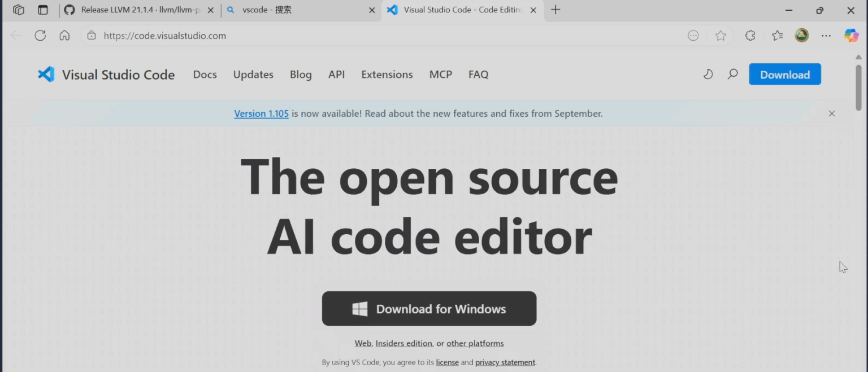
Task: Open the browser extensions puzzle icon
Action: click(750, 36)
